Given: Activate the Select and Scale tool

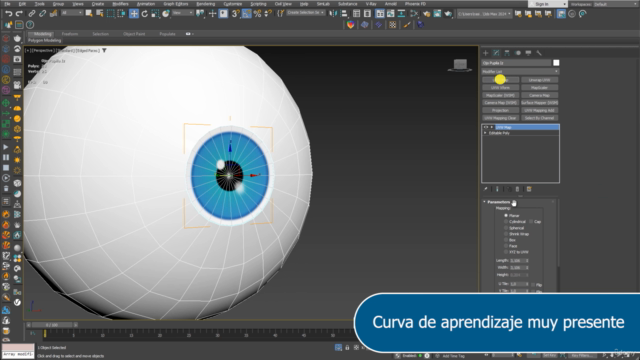Looking at the screenshot, I should [x=155, y=14].
